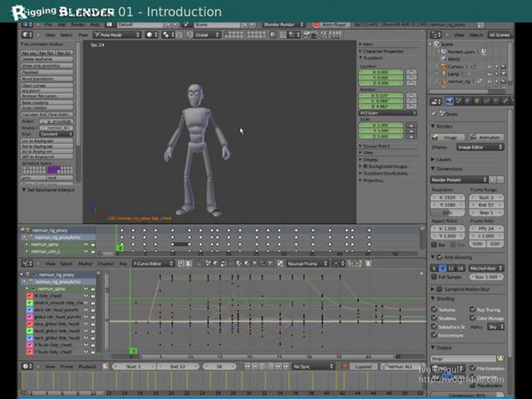The image size is (532, 399).
Task: Toggle the Ray Tracing checkbox
Action: tap(472, 309)
